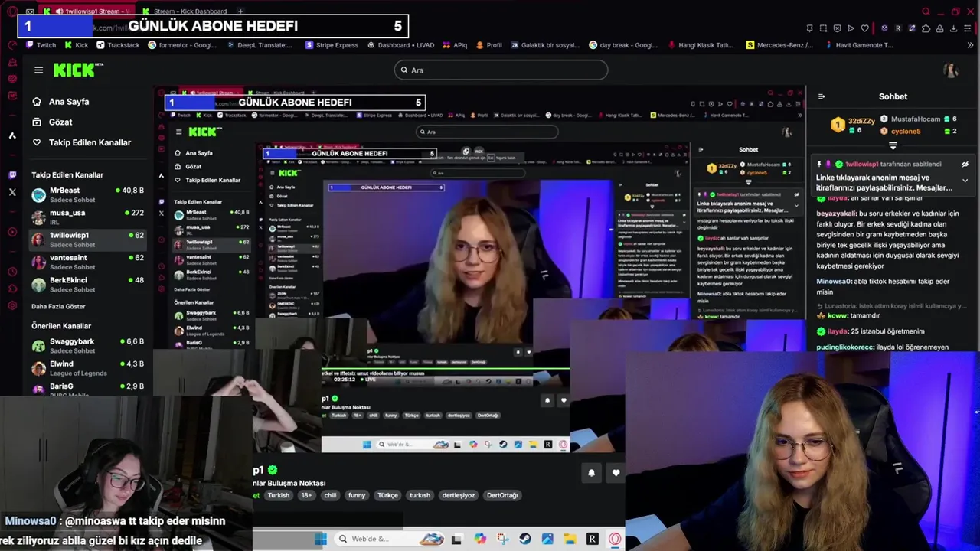Open Elwind recommended channel

click(88, 368)
